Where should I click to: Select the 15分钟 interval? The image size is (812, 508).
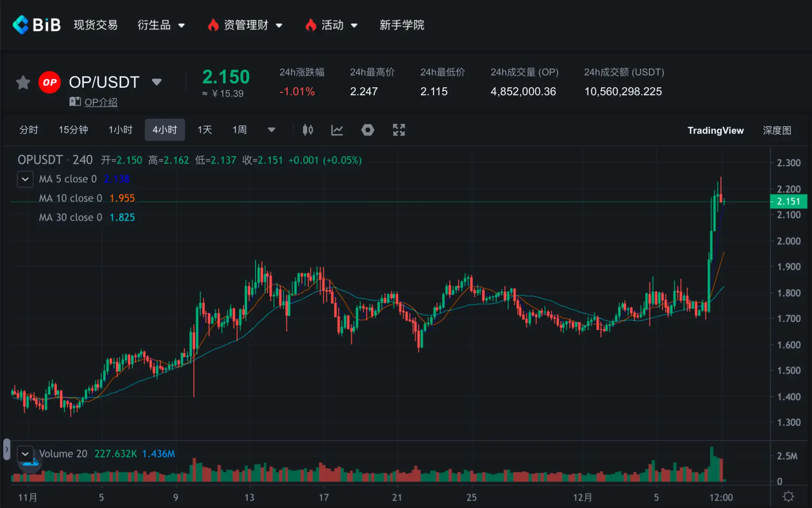click(x=73, y=130)
